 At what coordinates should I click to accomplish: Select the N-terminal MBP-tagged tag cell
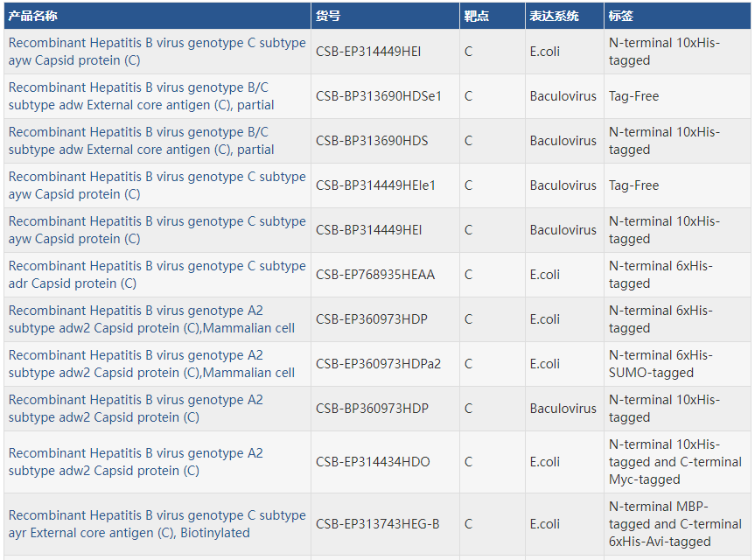[675, 524]
